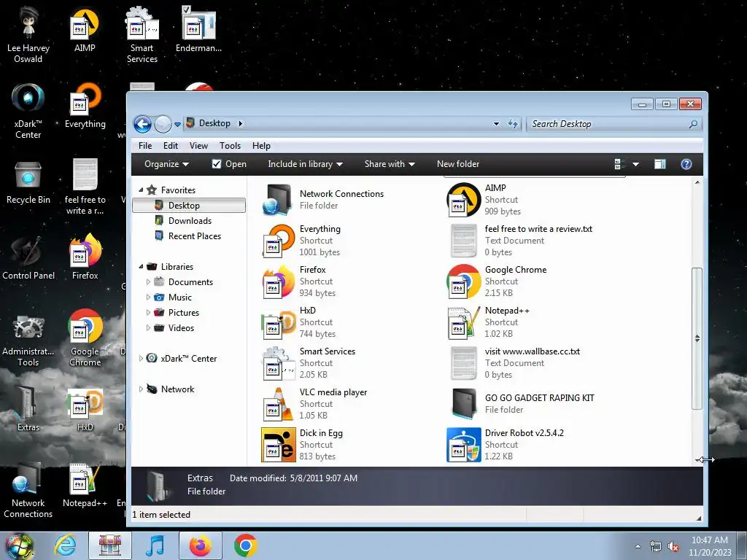Screen dimensions: 747x560
Task: Select the VLC media player shortcut
Action: click(278, 404)
